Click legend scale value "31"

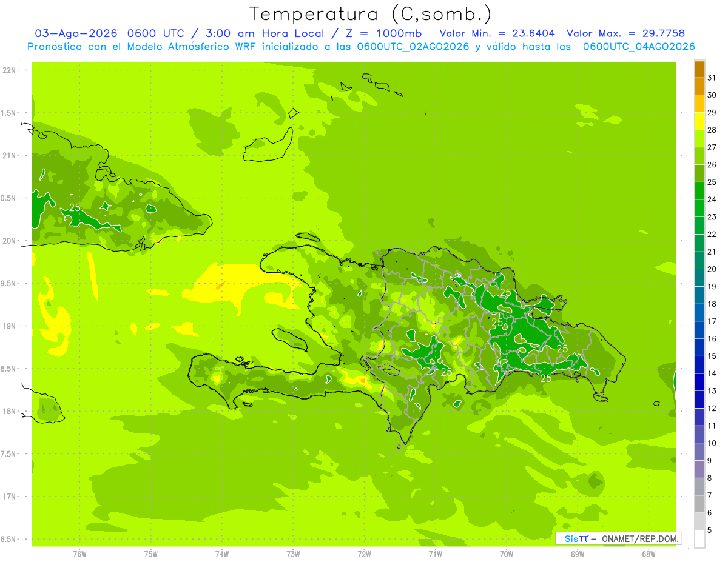(x=712, y=78)
